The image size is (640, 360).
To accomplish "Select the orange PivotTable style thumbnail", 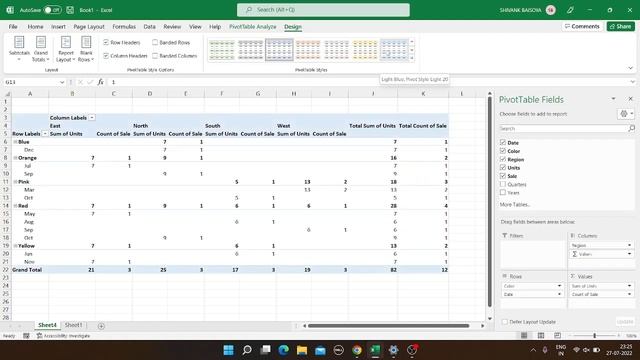I will [x=308, y=50].
